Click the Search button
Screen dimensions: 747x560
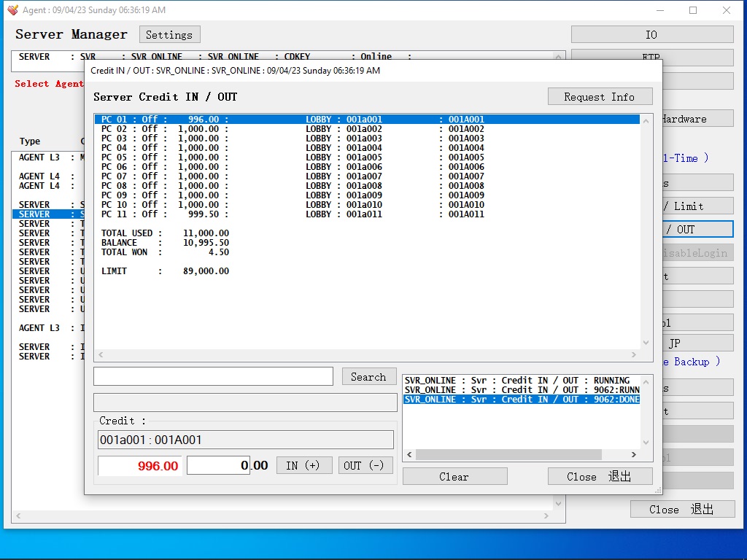[x=368, y=377]
